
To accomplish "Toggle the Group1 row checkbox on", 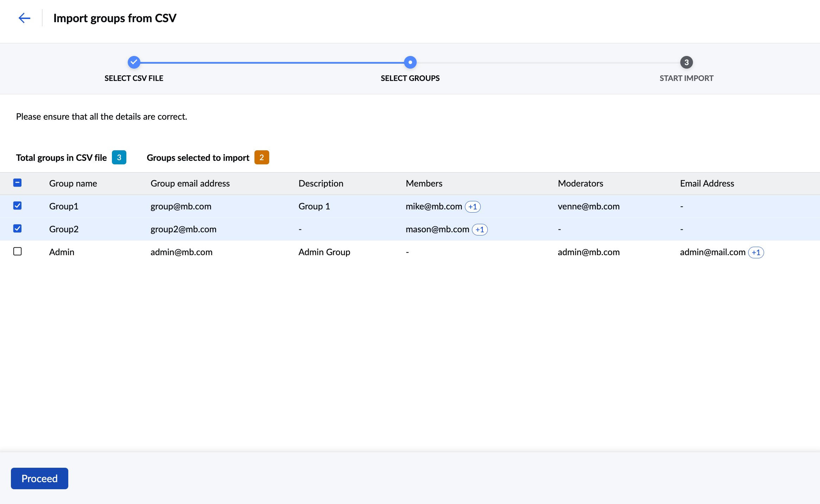I will pyautogui.click(x=17, y=206).
